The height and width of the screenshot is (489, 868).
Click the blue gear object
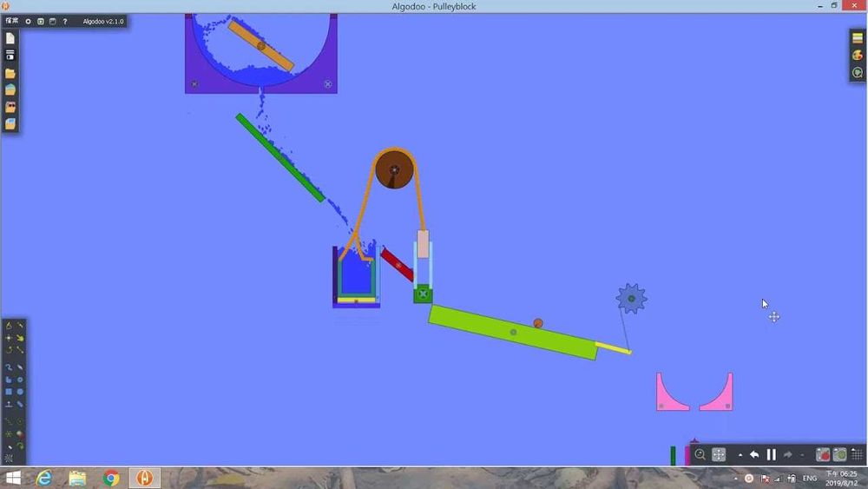pyautogui.click(x=631, y=299)
